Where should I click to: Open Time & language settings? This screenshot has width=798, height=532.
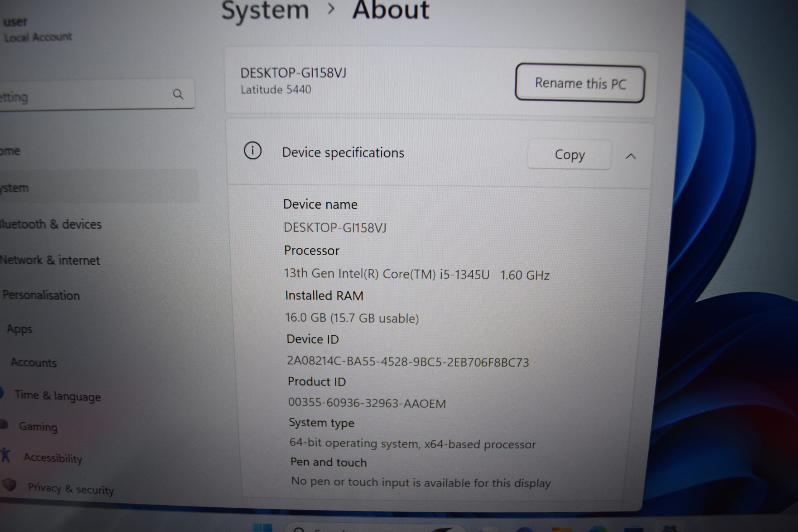click(x=58, y=396)
